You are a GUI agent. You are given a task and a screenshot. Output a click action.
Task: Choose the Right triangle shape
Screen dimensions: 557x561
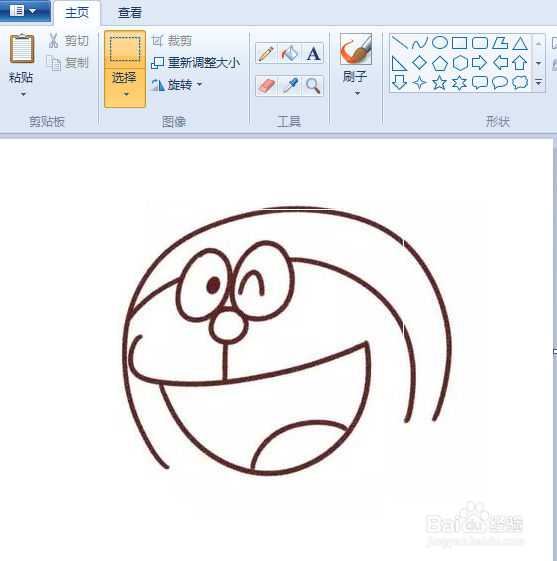point(400,63)
